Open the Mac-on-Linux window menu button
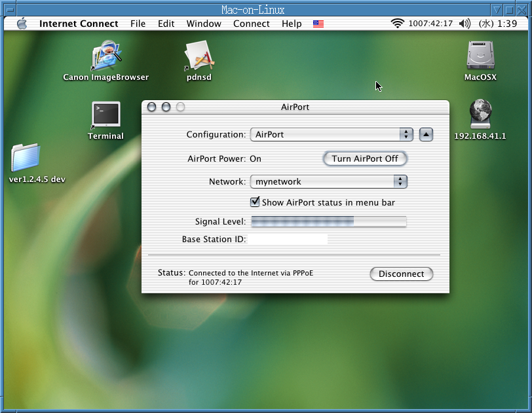The height and width of the screenshot is (413, 532). click(x=10, y=10)
